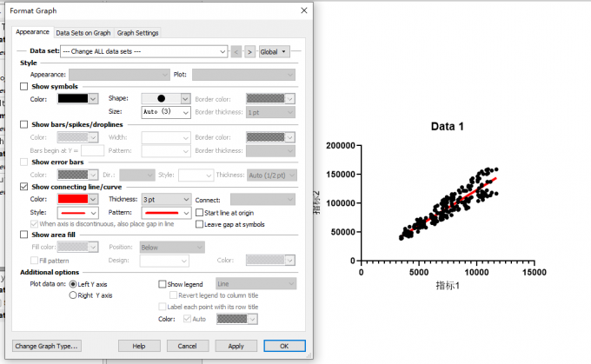Open the Data set dropdown list
This screenshot has width=591, height=364.
[x=144, y=51]
